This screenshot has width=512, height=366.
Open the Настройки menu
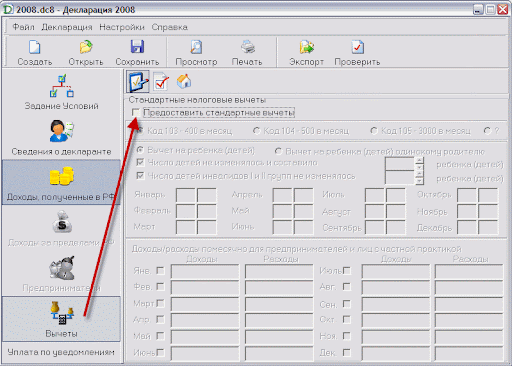(x=122, y=27)
